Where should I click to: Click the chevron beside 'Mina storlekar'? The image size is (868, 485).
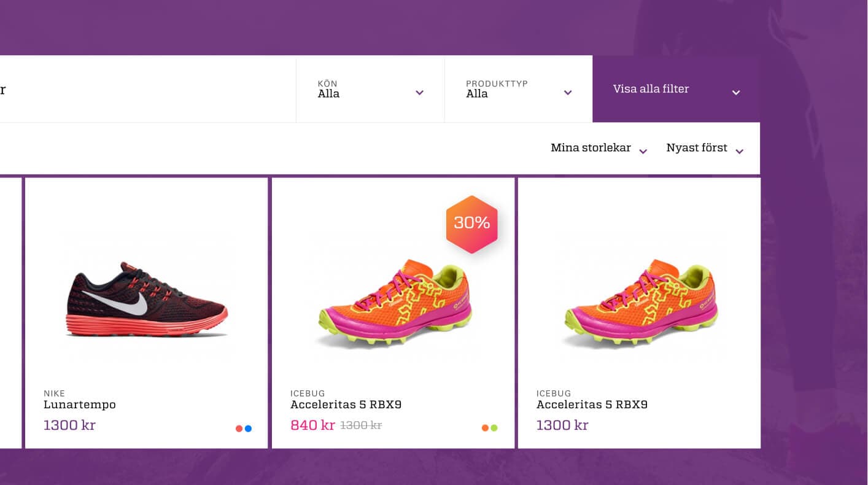pyautogui.click(x=643, y=151)
